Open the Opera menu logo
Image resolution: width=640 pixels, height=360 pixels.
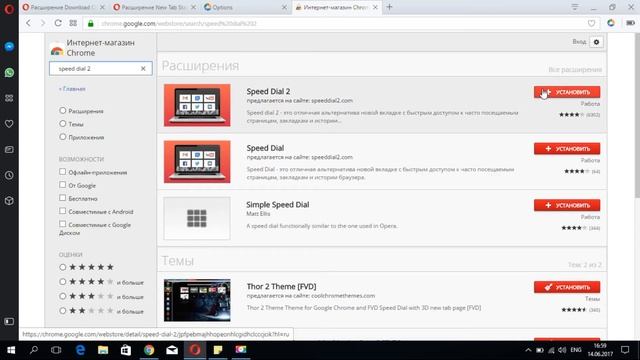[9, 9]
